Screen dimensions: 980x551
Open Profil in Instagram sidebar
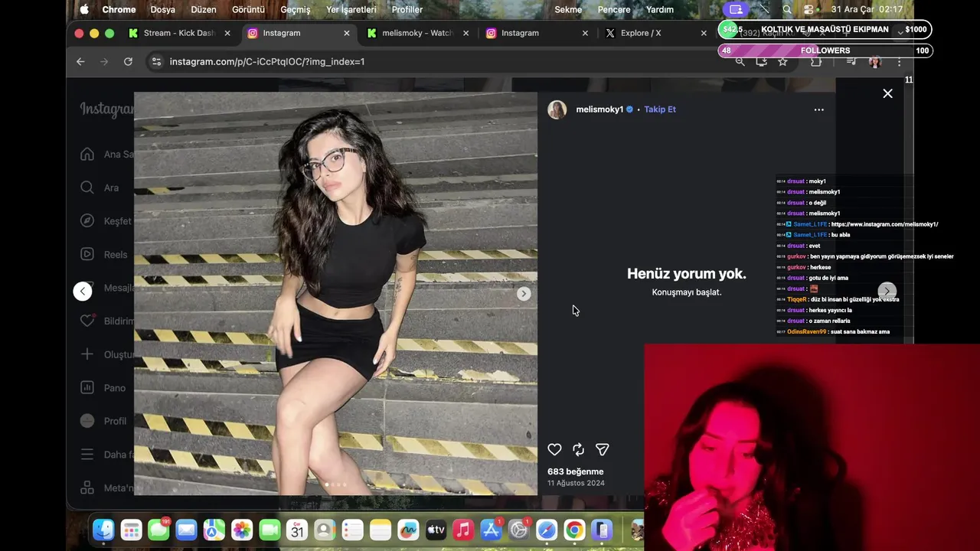click(104, 421)
